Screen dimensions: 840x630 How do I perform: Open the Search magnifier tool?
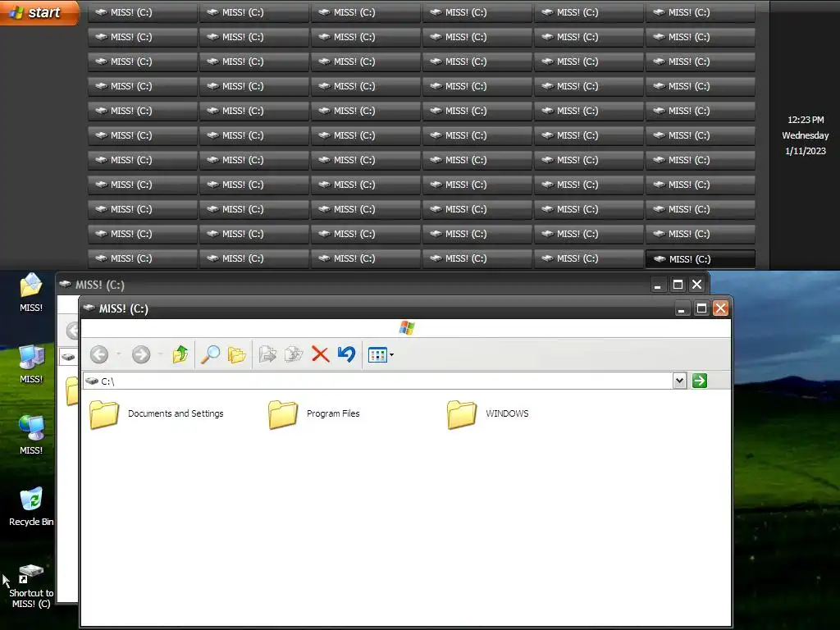(x=210, y=354)
